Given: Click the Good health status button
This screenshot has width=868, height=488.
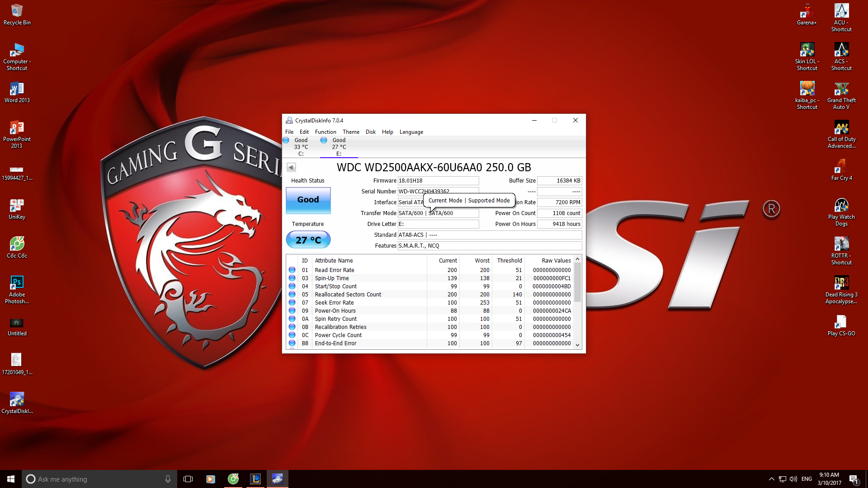Looking at the screenshot, I should point(308,200).
